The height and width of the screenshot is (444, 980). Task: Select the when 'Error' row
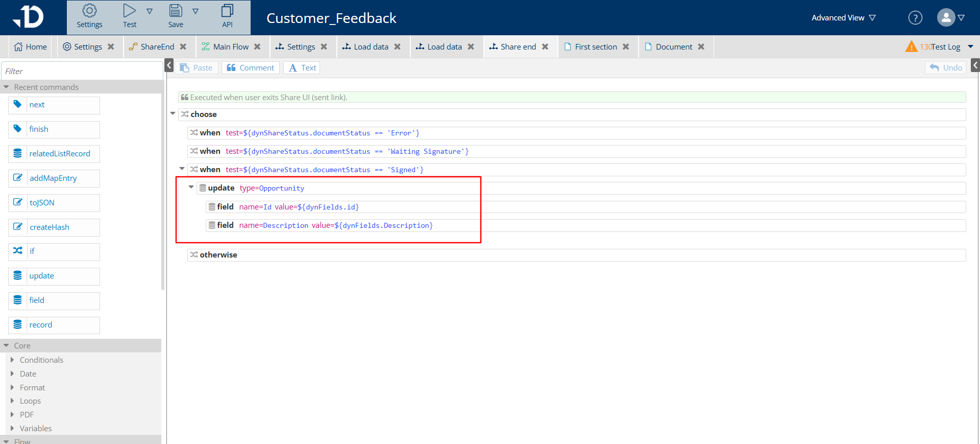576,133
